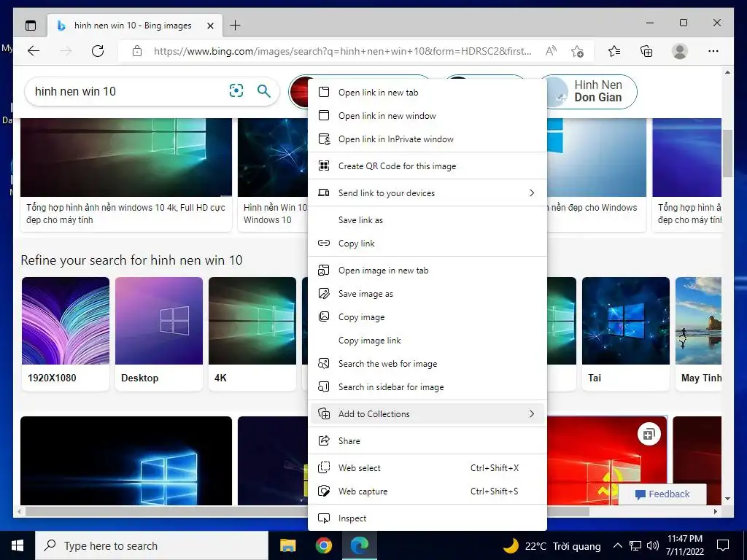Viewport: 747px width, 560px height.
Task: Open the blue Windows logo image result
Action: tap(126, 461)
